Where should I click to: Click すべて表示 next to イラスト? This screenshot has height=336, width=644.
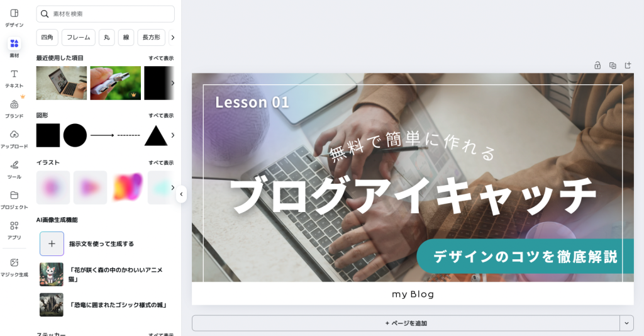161,163
